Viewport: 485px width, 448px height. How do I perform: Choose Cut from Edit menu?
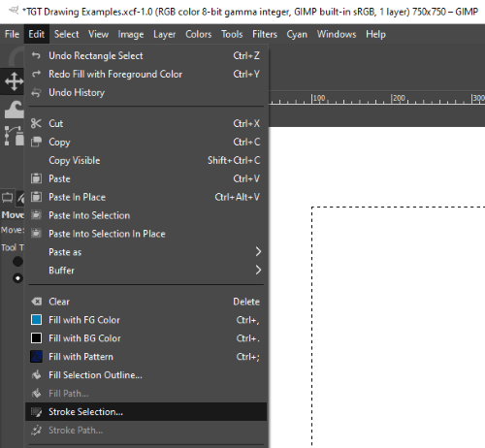point(146,123)
